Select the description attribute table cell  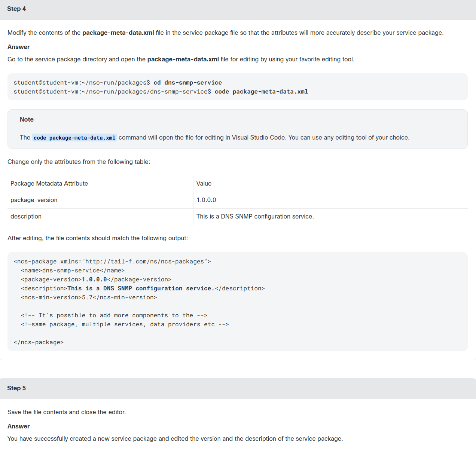pos(100,217)
